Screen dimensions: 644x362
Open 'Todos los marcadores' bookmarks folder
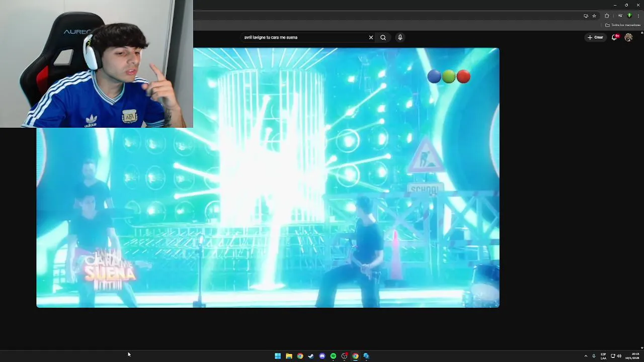pyautogui.click(x=623, y=25)
